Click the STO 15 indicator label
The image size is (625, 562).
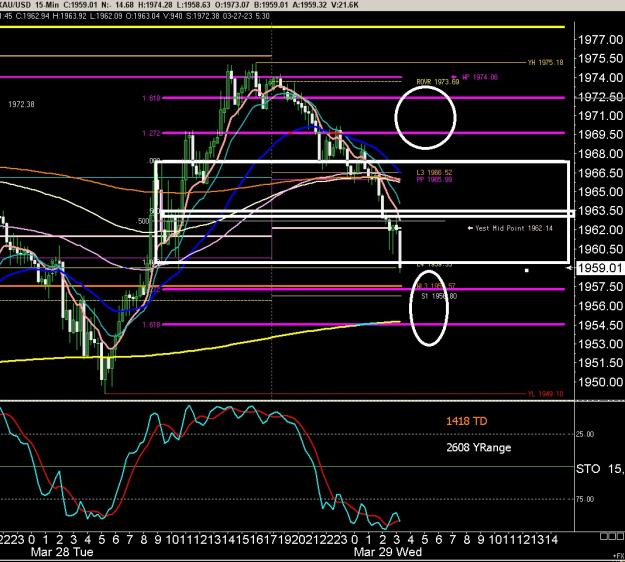(600, 469)
